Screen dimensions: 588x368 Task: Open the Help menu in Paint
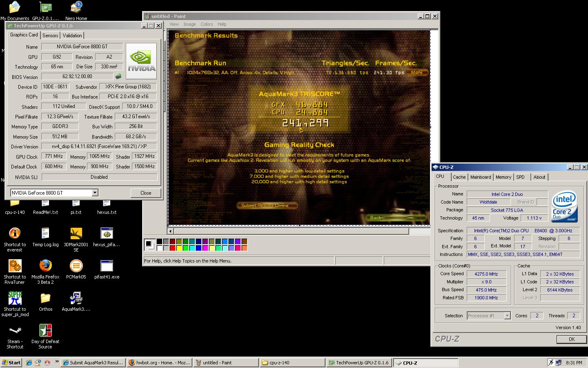222,24
